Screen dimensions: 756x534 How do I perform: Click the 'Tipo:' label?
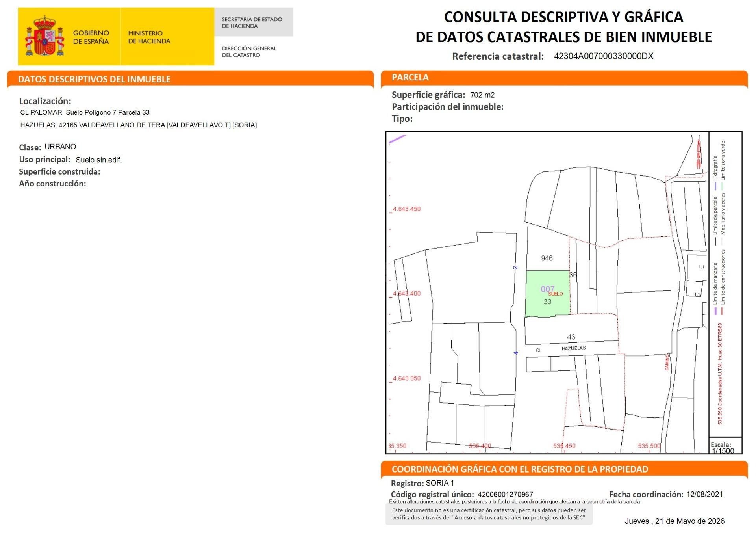tap(402, 119)
